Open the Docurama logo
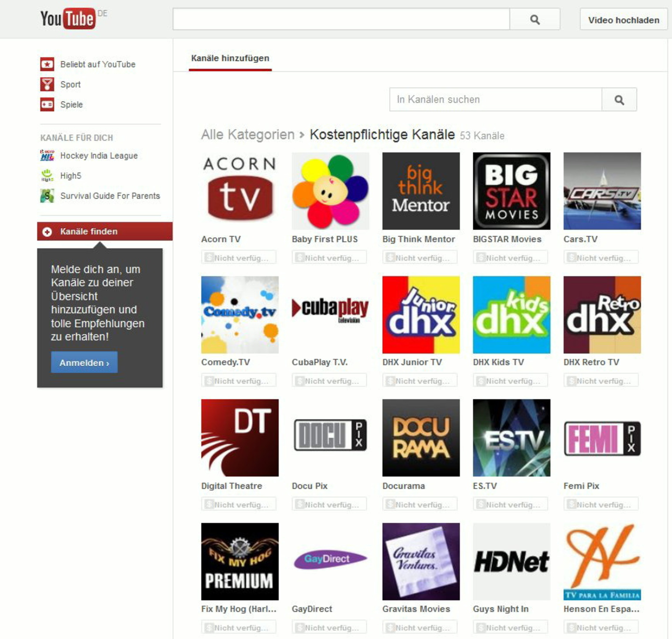 (x=421, y=438)
